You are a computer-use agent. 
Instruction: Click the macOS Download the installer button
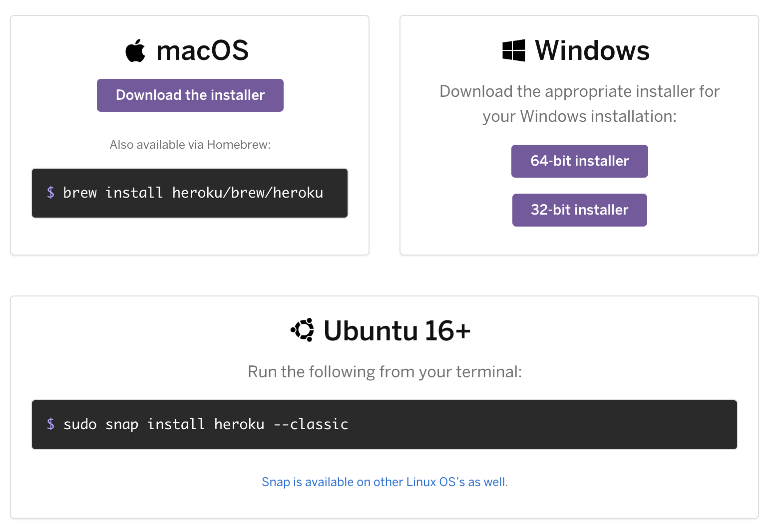pyautogui.click(x=190, y=95)
